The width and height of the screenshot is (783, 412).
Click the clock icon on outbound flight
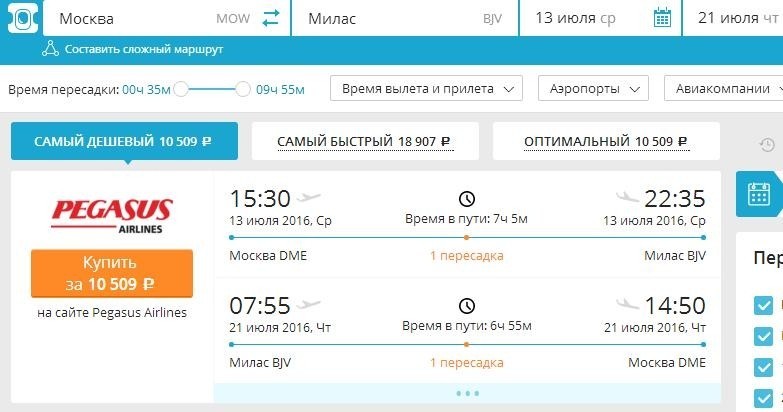pos(466,199)
